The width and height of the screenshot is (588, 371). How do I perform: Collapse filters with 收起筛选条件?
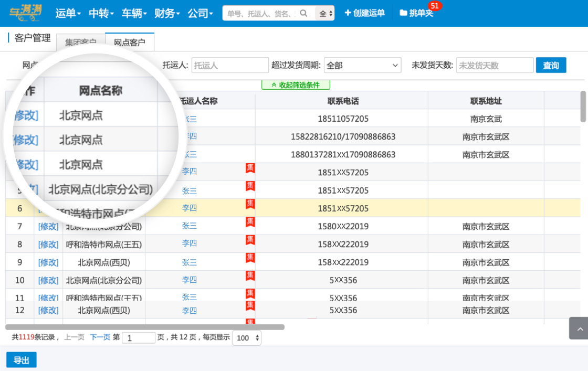point(296,84)
